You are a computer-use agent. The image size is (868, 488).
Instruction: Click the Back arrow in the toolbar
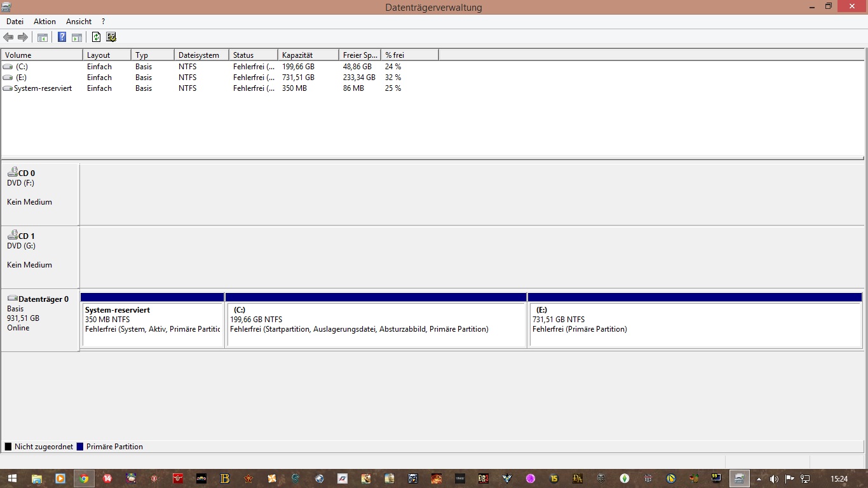[x=8, y=37]
